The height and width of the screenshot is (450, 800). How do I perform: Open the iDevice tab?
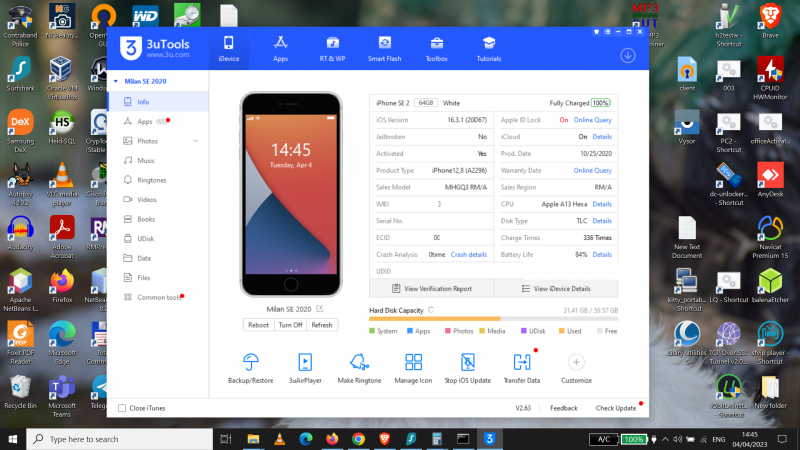click(229, 49)
